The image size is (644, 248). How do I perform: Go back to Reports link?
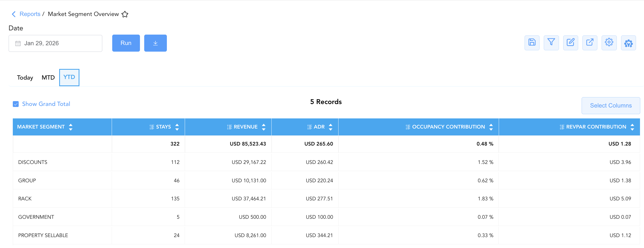point(30,14)
